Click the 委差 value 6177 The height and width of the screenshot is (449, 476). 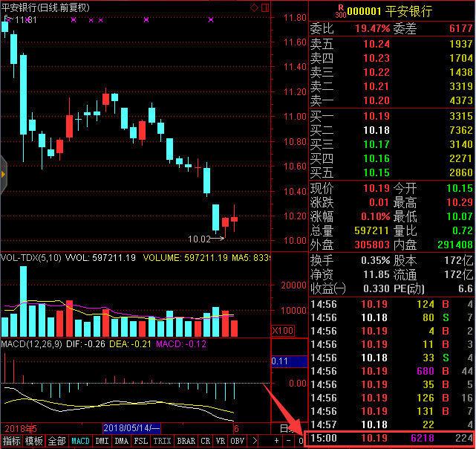click(x=461, y=28)
